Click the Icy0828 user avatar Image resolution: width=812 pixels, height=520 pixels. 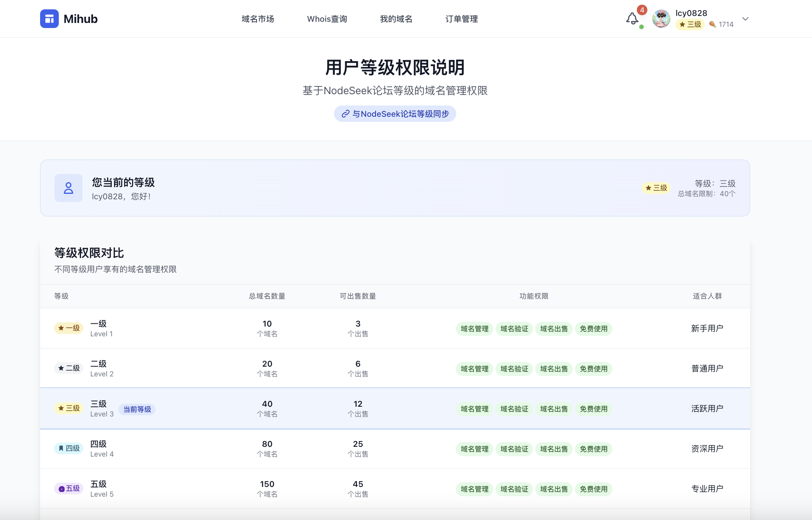[x=661, y=19]
